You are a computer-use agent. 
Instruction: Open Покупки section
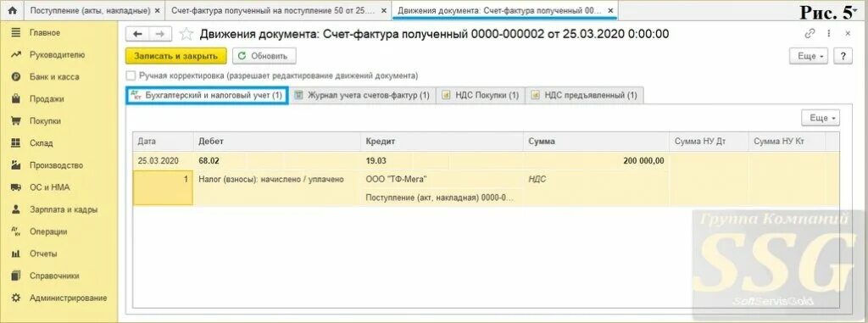46,120
